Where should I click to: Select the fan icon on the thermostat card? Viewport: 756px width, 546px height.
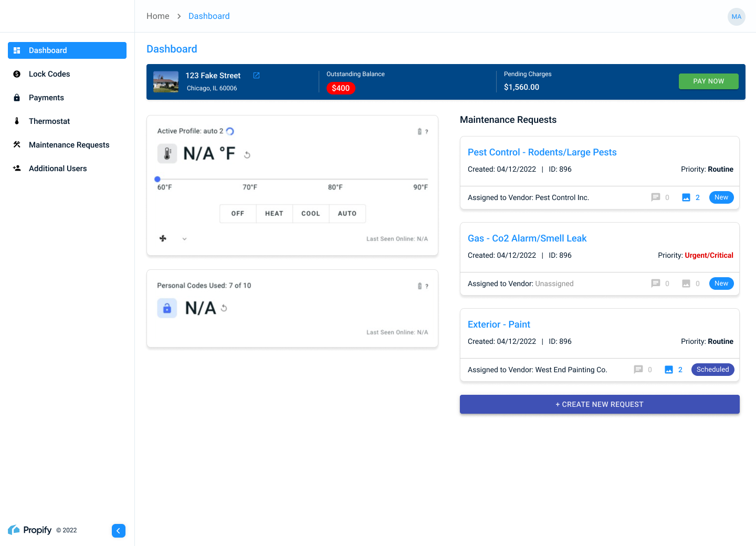pos(163,238)
